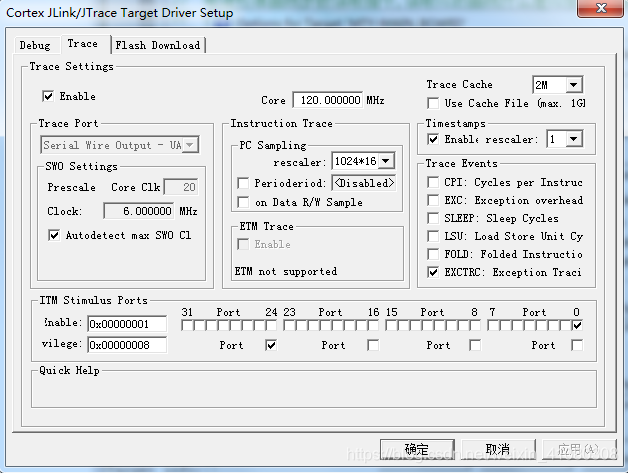
Task: Click the 应用(A) apply button
Action: (x=579, y=449)
